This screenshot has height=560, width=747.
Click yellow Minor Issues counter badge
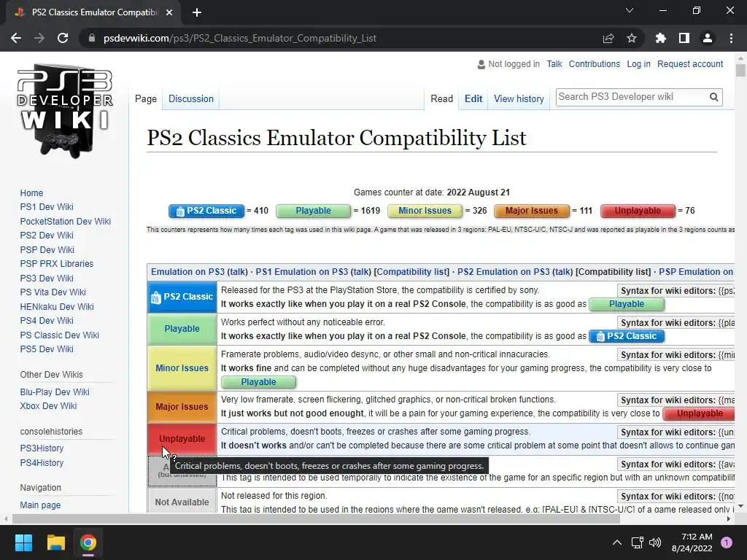click(425, 211)
